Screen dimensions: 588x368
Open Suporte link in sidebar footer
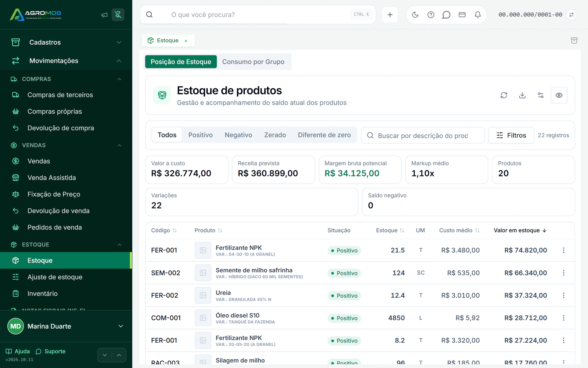(51, 351)
